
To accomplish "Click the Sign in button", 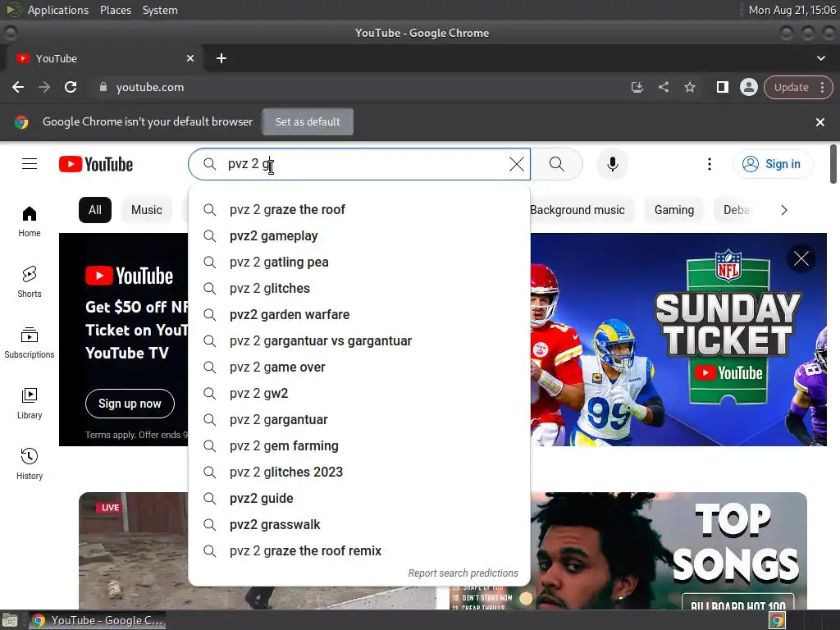I will point(771,164).
